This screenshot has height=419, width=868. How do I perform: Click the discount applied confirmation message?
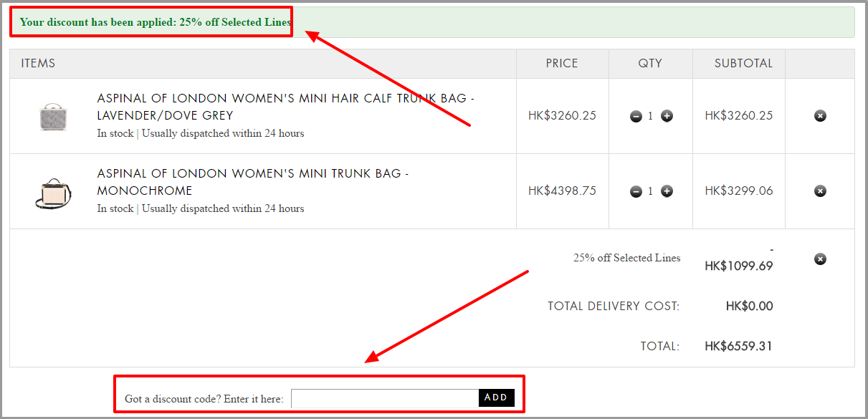coord(156,22)
